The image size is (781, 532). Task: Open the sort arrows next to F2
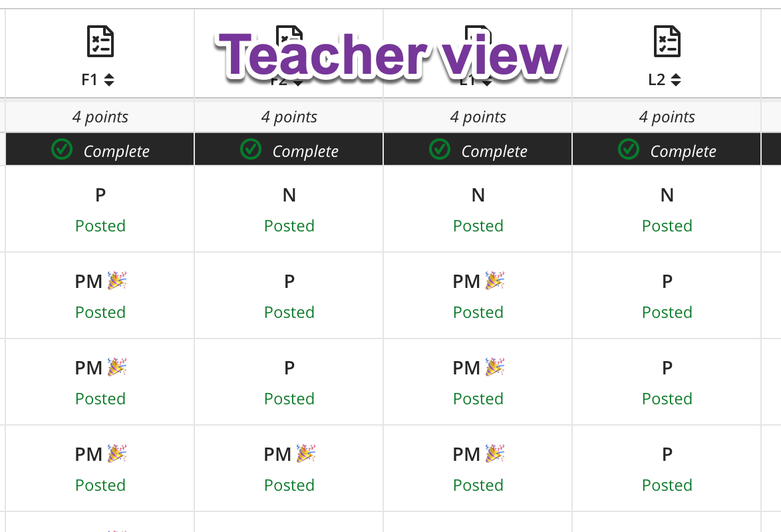[x=299, y=80]
